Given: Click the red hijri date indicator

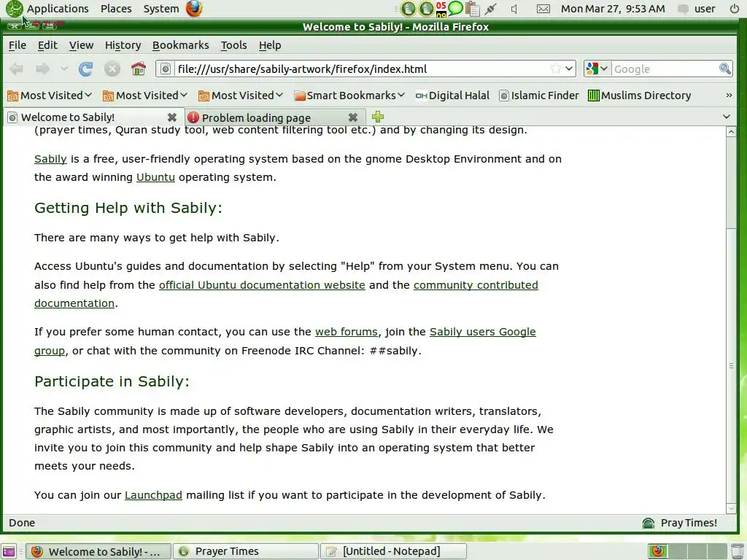Looking at the screenshot, I should pyautogui.click(x=441, y=9).
